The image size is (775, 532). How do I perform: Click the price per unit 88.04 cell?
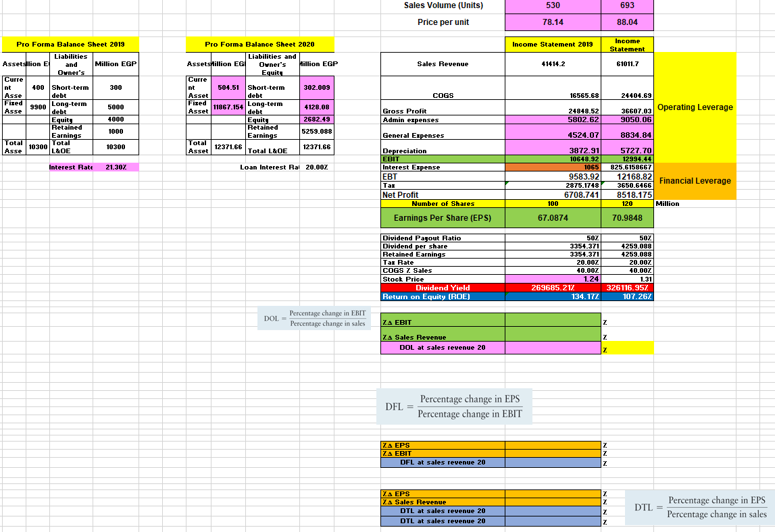click(627, 22)
